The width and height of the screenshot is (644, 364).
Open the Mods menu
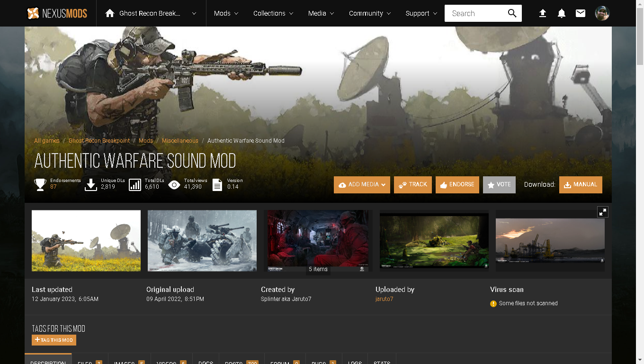[226, 13]
